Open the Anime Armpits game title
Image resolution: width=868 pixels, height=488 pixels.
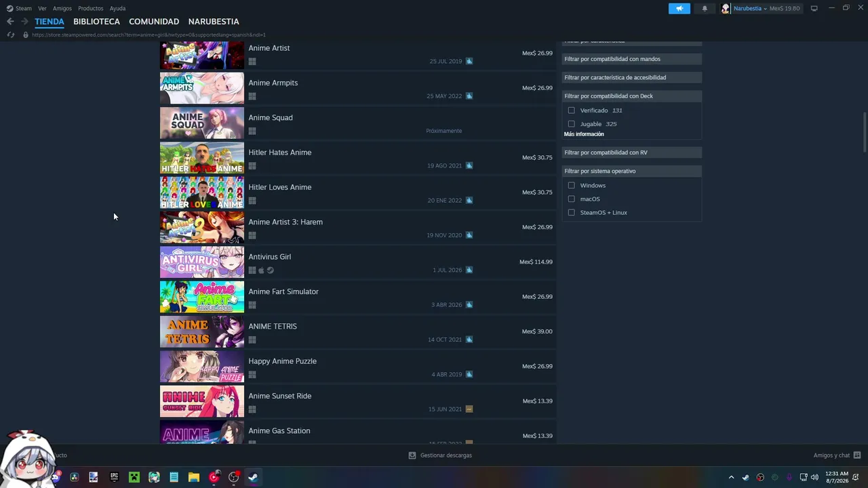273,83
